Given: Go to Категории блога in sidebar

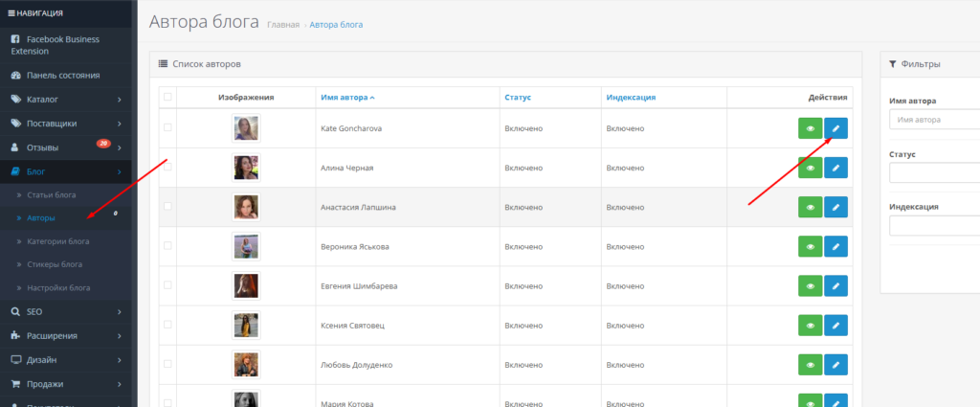Looking at the screenshot, I should tap(57, 241).
